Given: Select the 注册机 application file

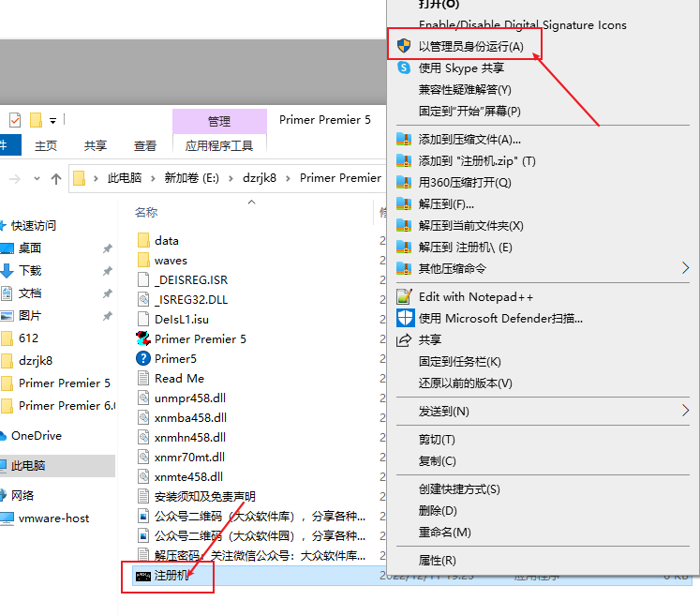Looking at the screenshot, I should [171, 576].
